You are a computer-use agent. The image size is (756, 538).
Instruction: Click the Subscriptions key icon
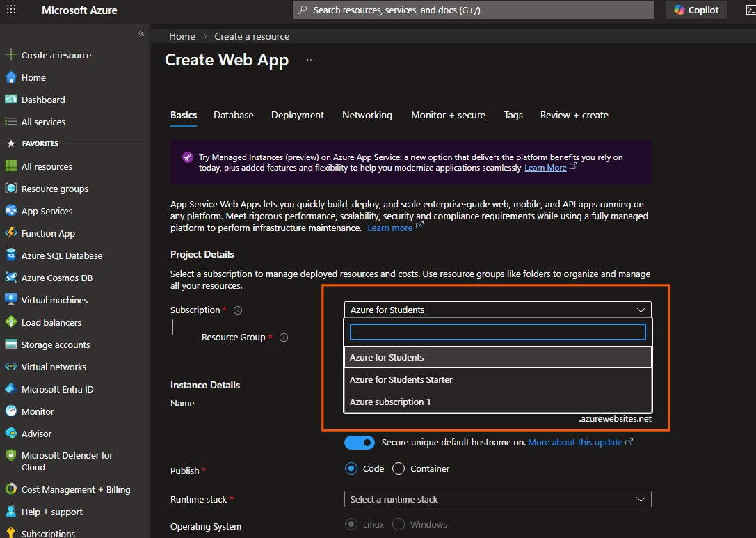[x=10, y=532]
